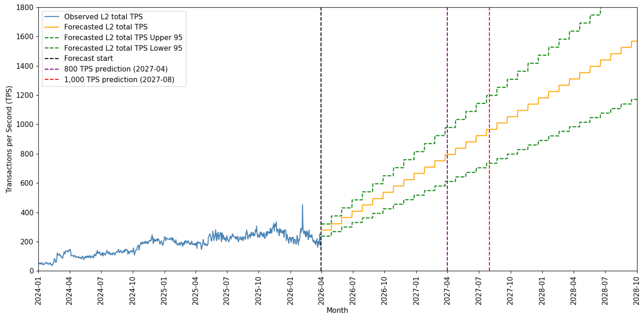Click the y-axis tick label '0'
Viewport: 644px width, 318px height.
click(x=31, y=271)
